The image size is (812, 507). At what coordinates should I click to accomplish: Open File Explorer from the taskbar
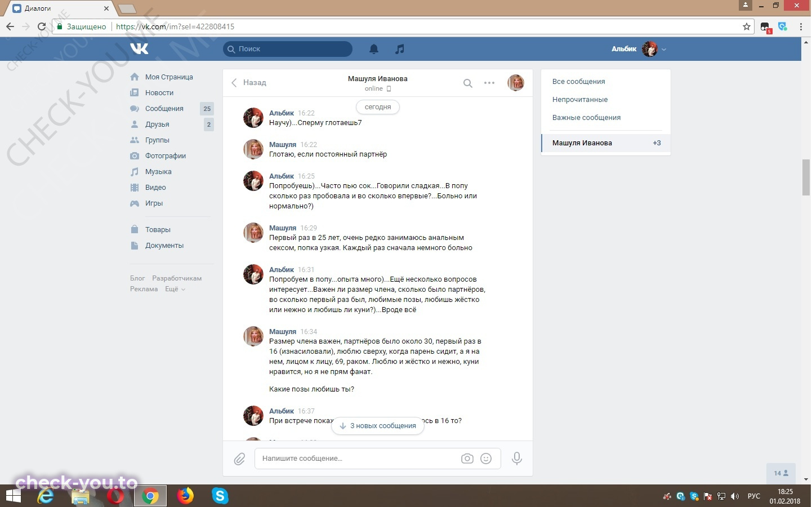[81, 496]
